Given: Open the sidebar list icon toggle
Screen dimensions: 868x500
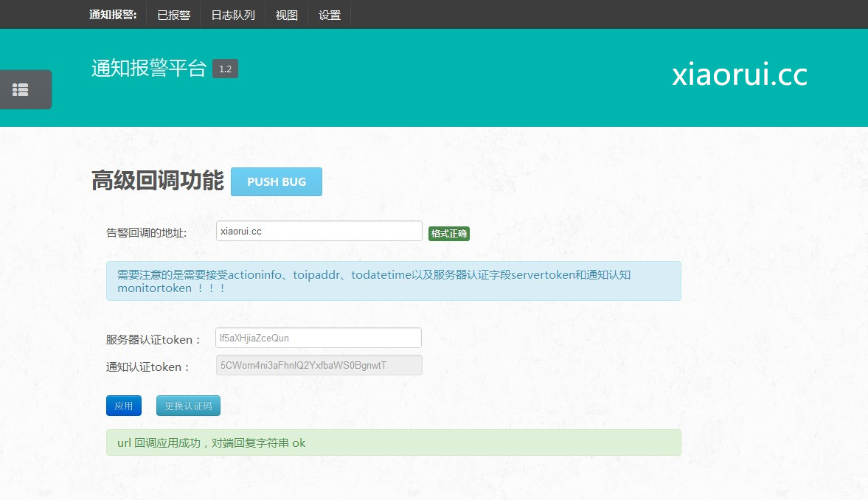Looking at the screenshot, I should [21, 89].
